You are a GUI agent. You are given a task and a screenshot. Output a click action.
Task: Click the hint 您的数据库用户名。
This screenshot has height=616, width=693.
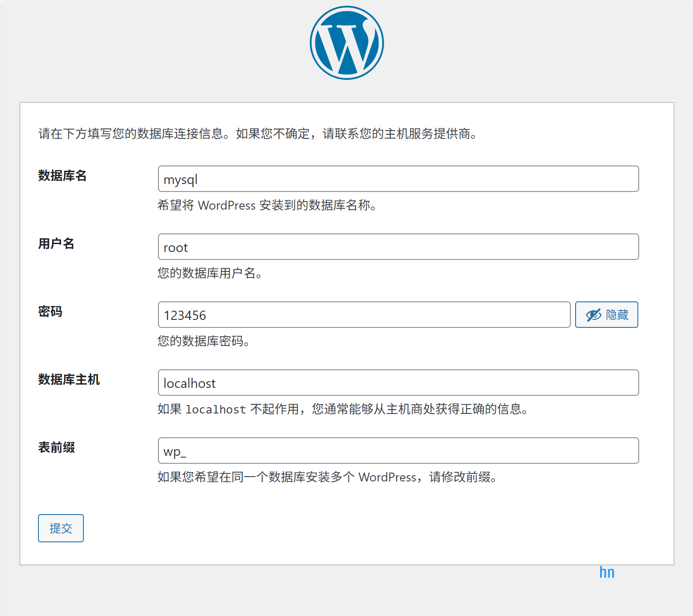tap(211, 273)
